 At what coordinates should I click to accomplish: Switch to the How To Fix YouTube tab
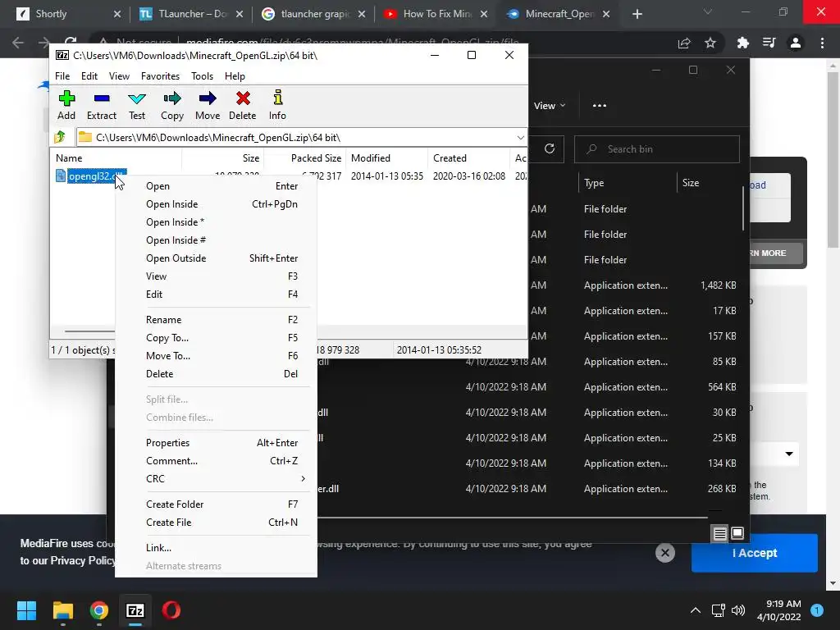point(436,14)
